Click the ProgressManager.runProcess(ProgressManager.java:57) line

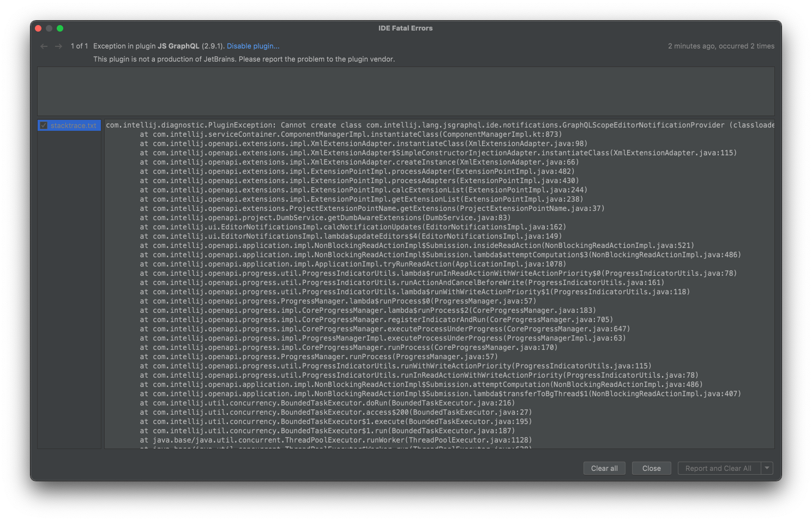(x=318, y=357)
